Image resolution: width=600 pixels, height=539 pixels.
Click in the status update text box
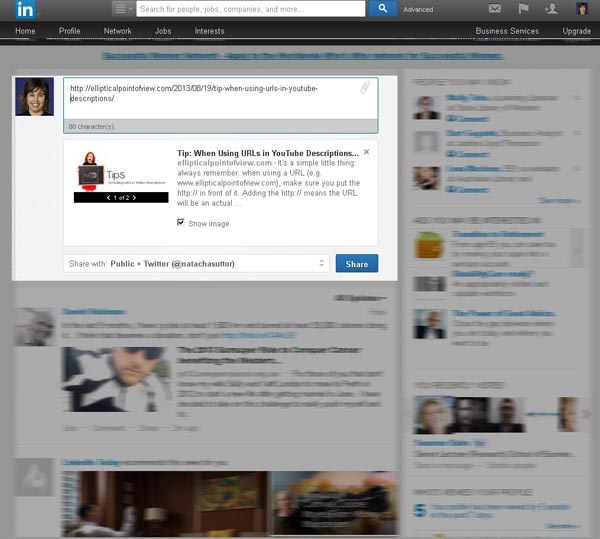pyautogui.click(x=220, y=99)
